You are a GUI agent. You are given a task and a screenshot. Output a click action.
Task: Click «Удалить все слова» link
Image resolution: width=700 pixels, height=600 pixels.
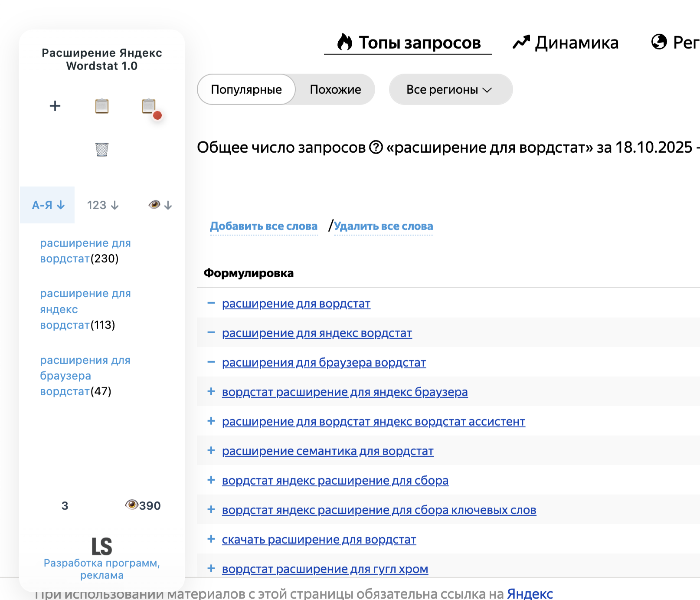[x=384, y=226]
